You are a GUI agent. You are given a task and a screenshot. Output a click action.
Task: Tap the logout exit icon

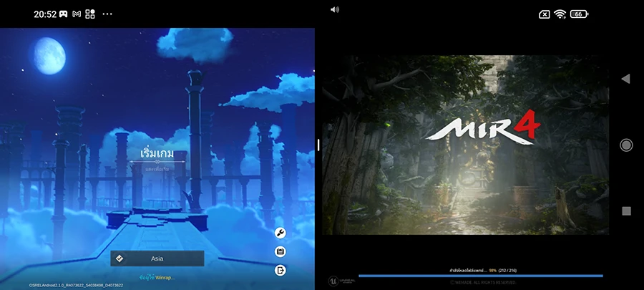click(280, 270)
